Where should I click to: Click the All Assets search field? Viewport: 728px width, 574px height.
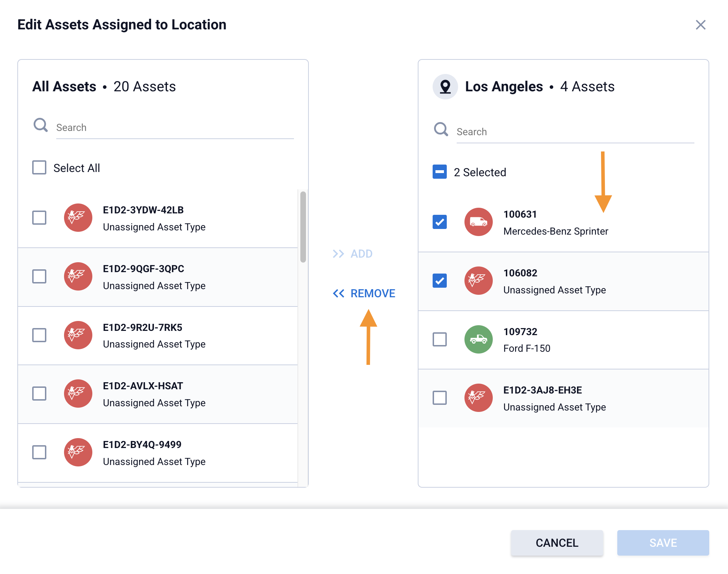click(175, 128)
